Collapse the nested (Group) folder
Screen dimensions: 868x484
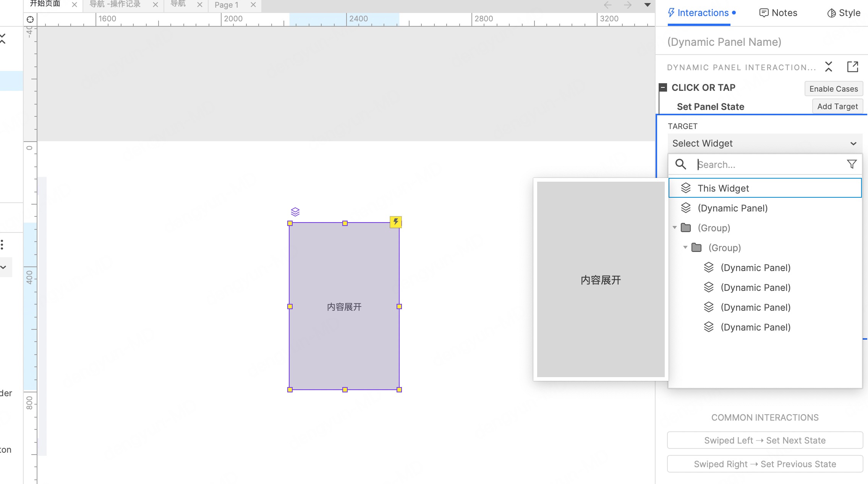click(685, 247)
